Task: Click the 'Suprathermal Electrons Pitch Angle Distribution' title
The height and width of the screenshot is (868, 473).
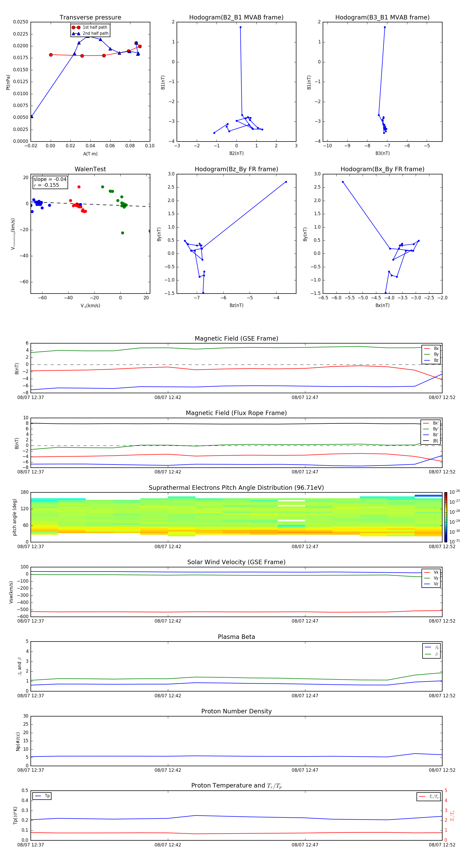Action: point(236,488)
